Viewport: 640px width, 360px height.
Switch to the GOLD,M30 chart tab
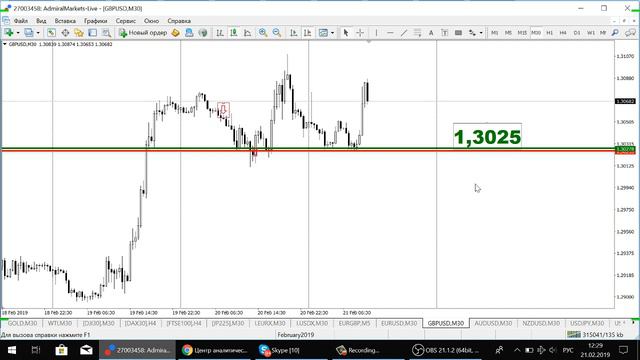(22, 323)
